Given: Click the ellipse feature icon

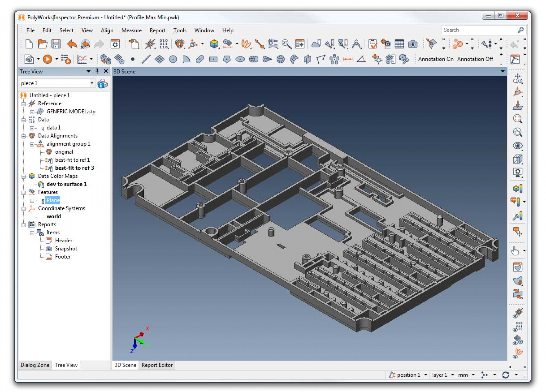Looking at the screenshot, I should point(240,59).
